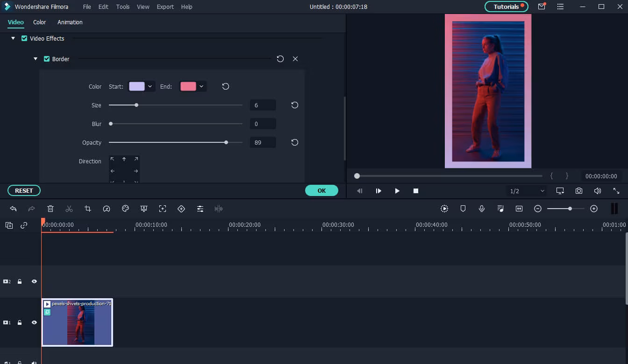Disable the Border effect checkbox
Image resolution: width=628 pixels, height=364 pixels.
tap(47, 59)
